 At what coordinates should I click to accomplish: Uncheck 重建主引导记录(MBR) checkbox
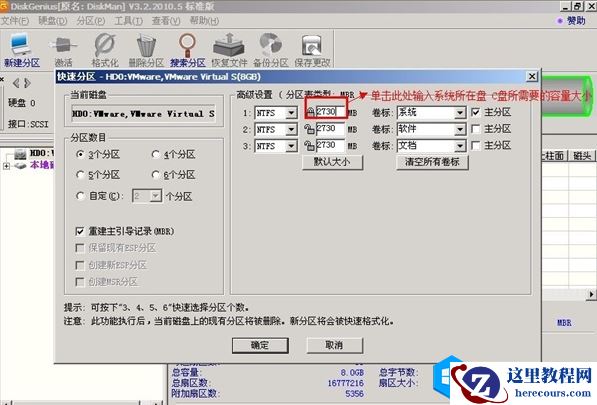click(x=80, y=231)
